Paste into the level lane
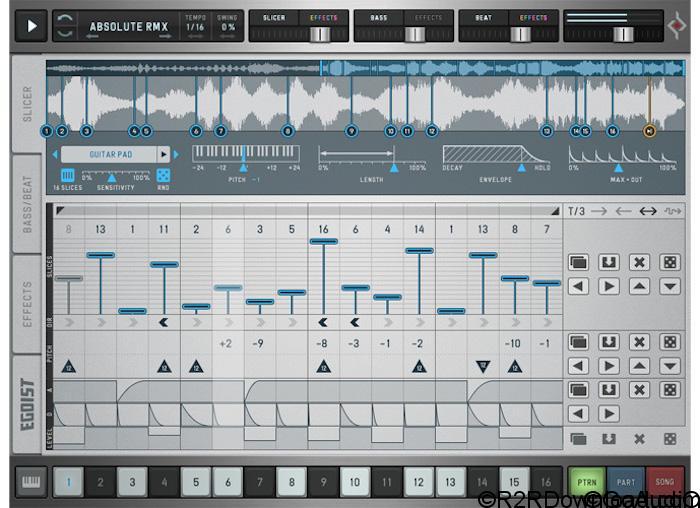 click(609, 439)
